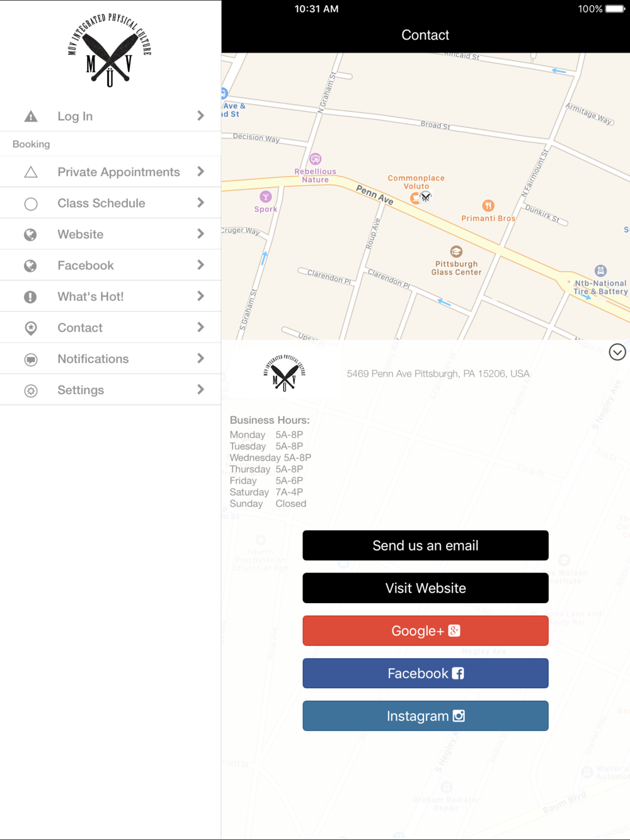Open the Instagram button

point(425,716)
